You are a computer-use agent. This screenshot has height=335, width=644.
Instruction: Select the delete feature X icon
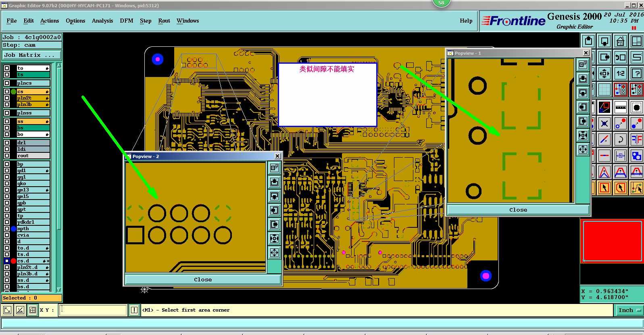coord(604,124)
